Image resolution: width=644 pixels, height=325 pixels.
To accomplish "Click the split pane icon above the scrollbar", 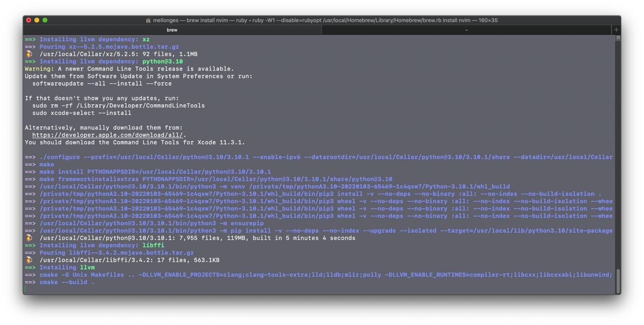I will point(618,38).
